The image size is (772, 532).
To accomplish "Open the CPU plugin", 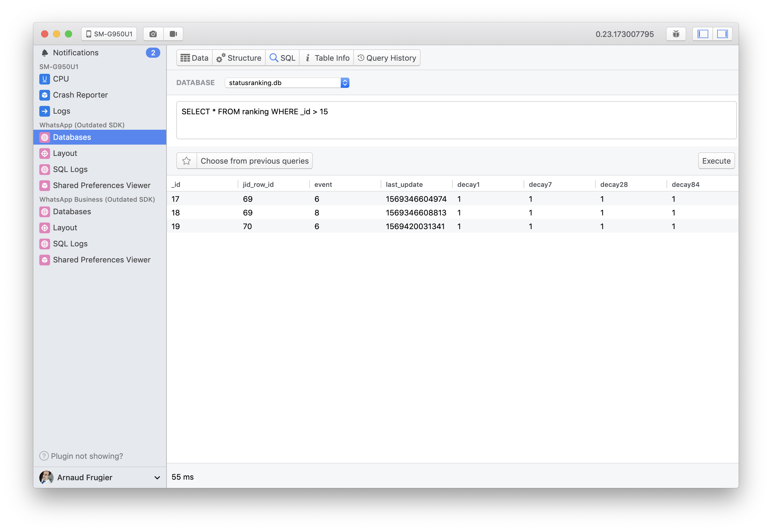I will pyautogui.click(x=61, y=79).
